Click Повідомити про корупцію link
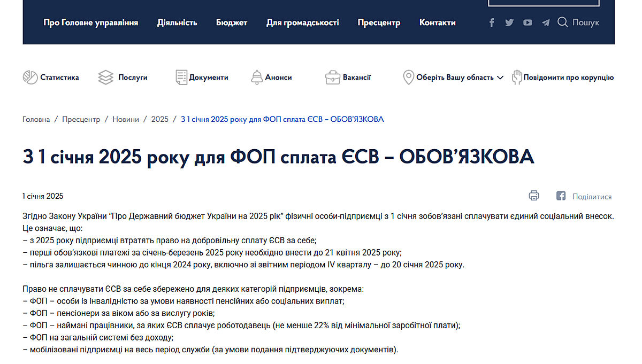The image size is (642, 364). click(x=568, y=78)
